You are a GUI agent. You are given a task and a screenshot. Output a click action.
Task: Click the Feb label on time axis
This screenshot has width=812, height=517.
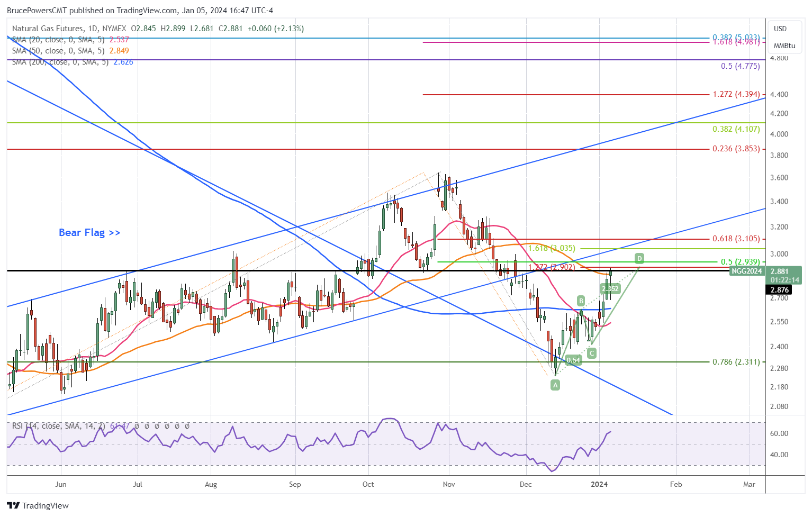click(x=676, y=484)
